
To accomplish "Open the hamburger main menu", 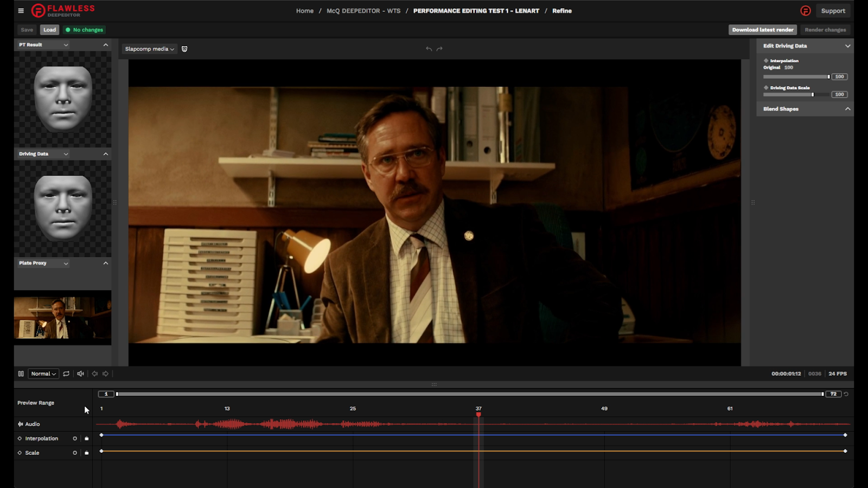I will point(21,10).
